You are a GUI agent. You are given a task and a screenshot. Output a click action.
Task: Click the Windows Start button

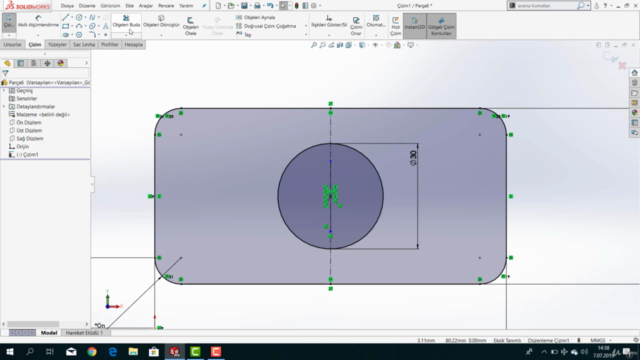[x=9, y=351]
